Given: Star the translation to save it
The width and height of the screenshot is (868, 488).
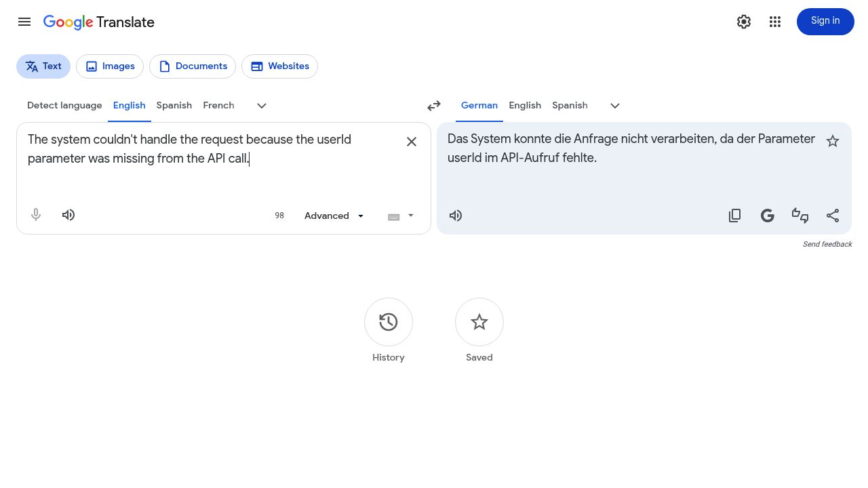Looking at the screenshot, I should click(x=833, y=140).
